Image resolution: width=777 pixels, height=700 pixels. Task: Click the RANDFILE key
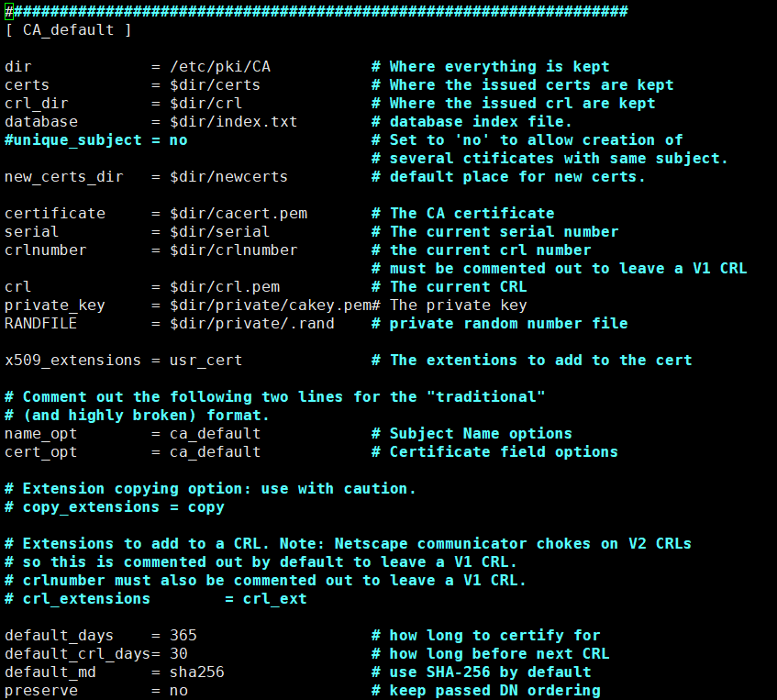coord(40,324)
